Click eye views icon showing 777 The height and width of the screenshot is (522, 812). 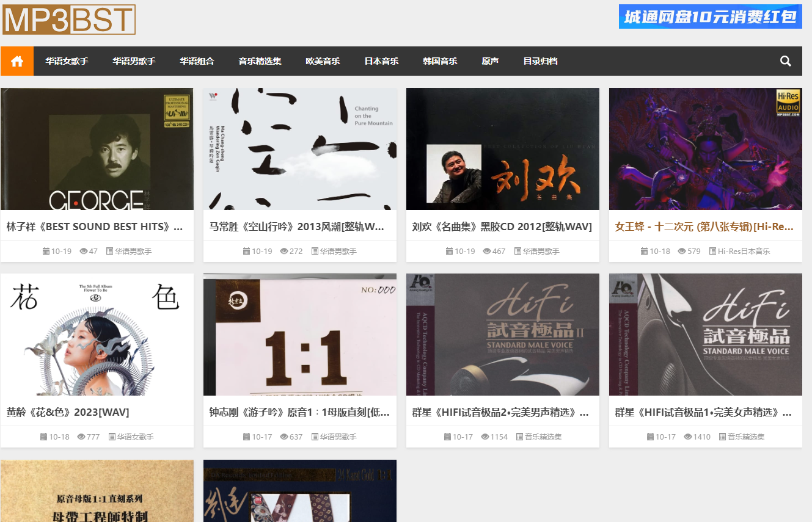[x=81, y=437]
